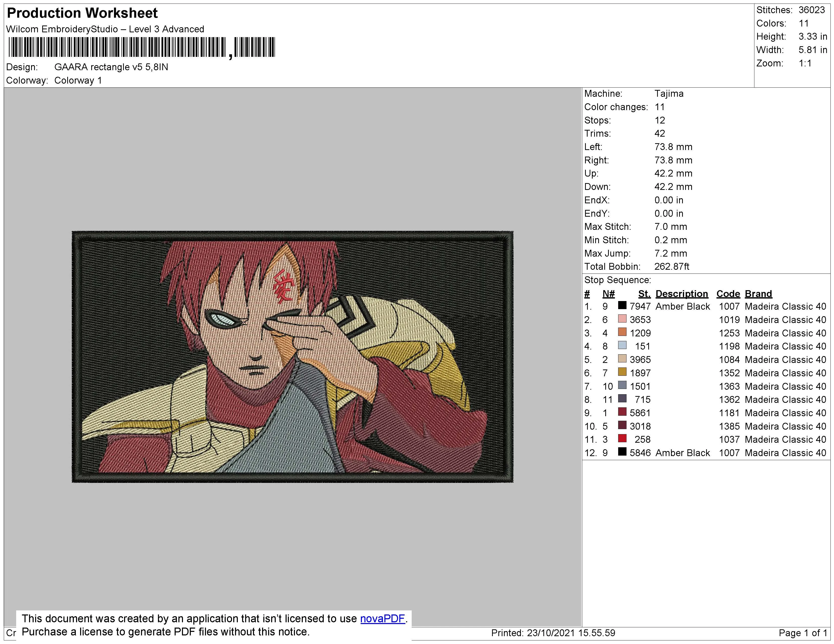Click the 'N#' column header
834x644 pixels.
click(x=608, y=294)
